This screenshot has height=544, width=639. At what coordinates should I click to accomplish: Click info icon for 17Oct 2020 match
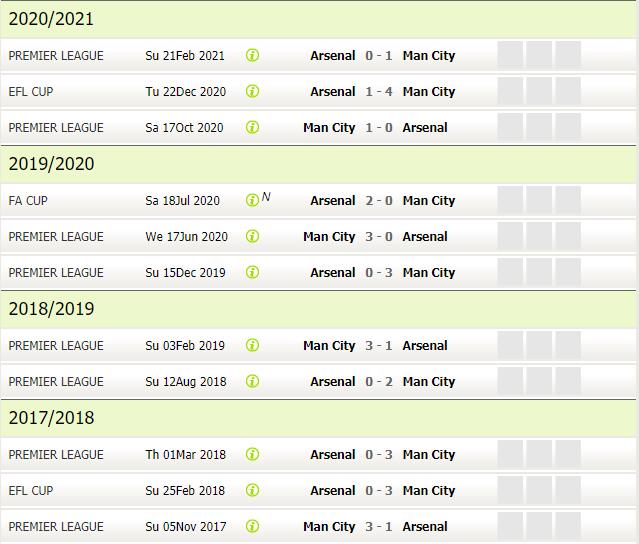[252, 128]
